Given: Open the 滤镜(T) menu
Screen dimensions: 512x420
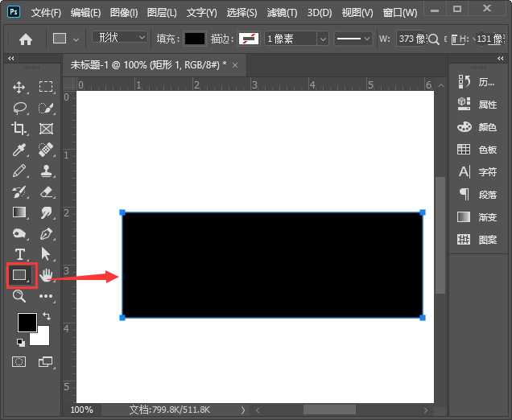Looking at the screenshot, I should (x=280, y=13).
